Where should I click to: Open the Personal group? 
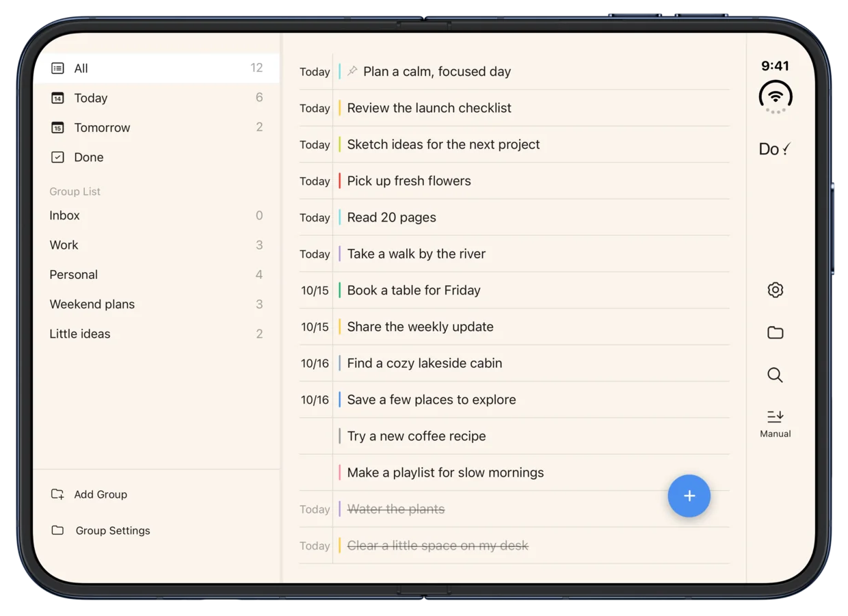click(157, 274)
